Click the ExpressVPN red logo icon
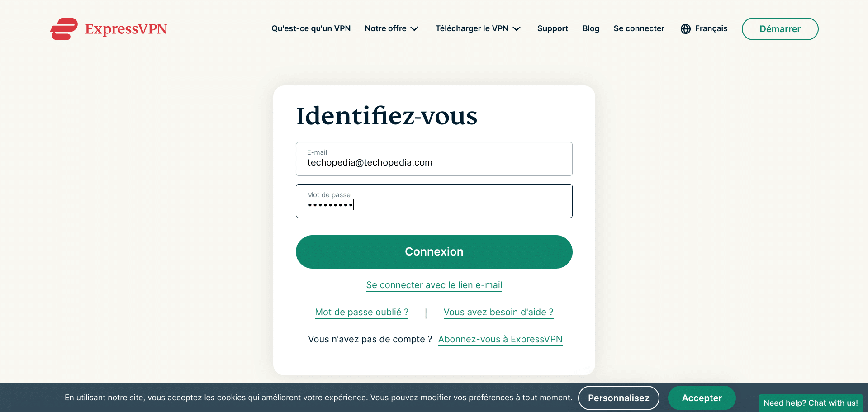868x412 pixels. click(64, 29)
